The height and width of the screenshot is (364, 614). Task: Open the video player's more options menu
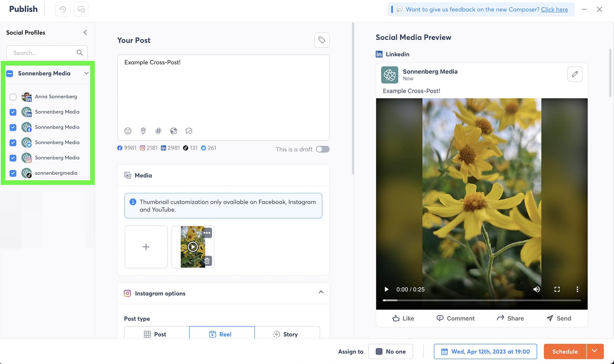click(577, 290)
